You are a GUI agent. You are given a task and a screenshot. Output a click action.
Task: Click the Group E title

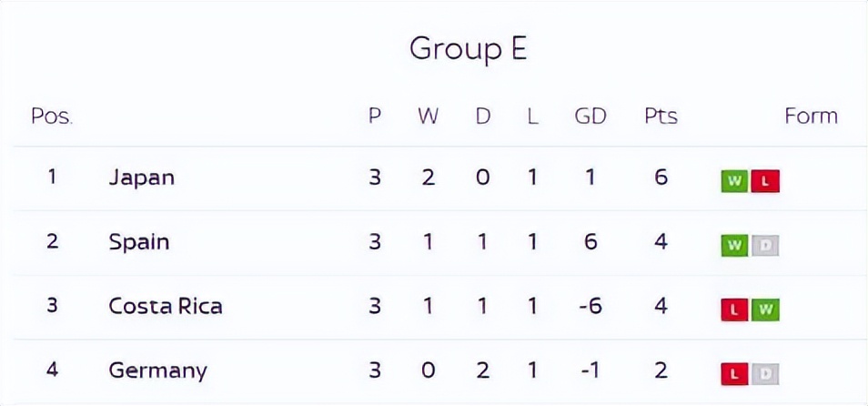468,48
